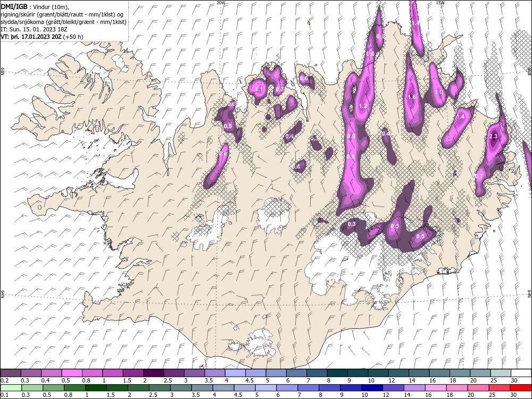The width and height of the screenshot is (532, 399).
Task: Pick the periwinkle 5 rain-scale swatch
Action: 266,388
